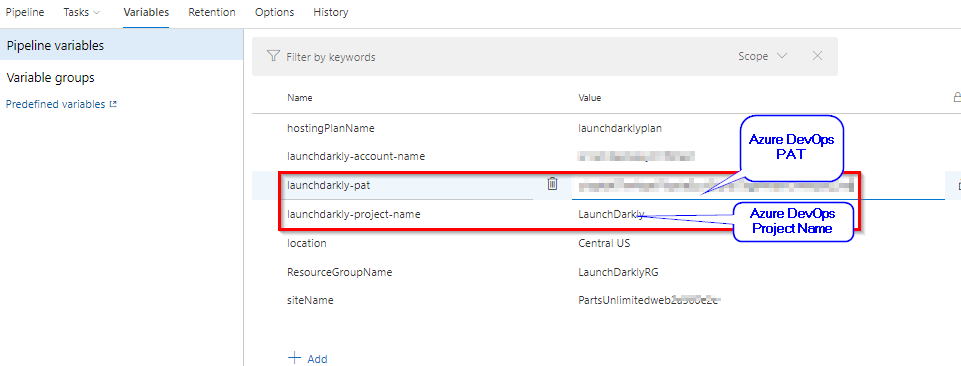961x366 pixels.
Task: Click the blurred launchdarkly-account-name value
Action: coord(636,156)
